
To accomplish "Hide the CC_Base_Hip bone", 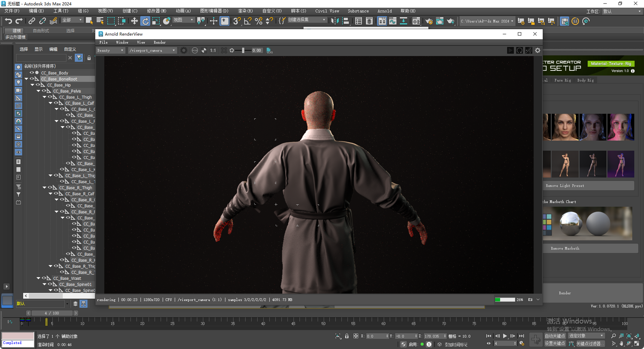I will 38,85.
